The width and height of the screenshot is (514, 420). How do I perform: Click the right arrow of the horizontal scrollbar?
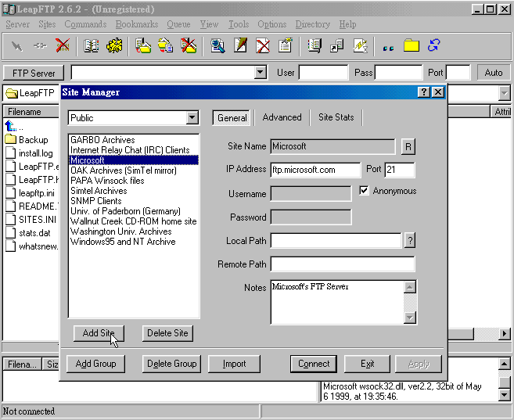click(505, 334)
